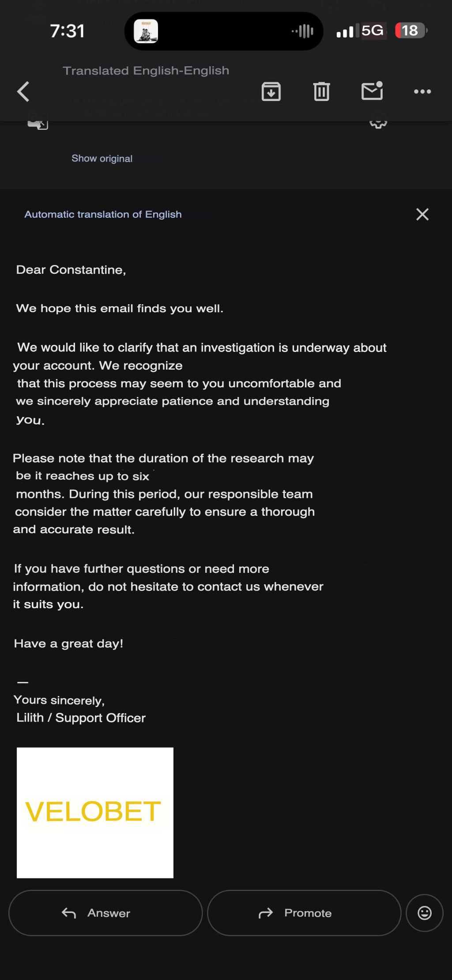Show original untranslated message
Viewport: 452px width, 980px height.
102,159
